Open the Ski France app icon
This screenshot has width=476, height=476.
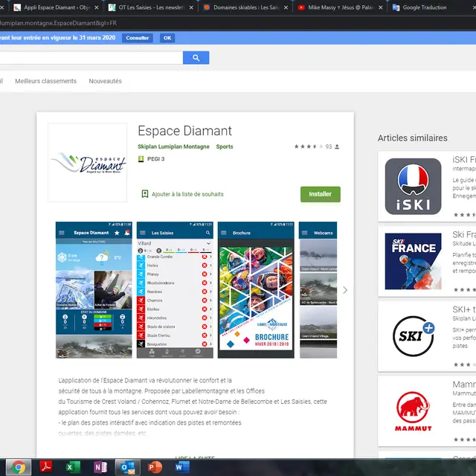pos(413,261)
